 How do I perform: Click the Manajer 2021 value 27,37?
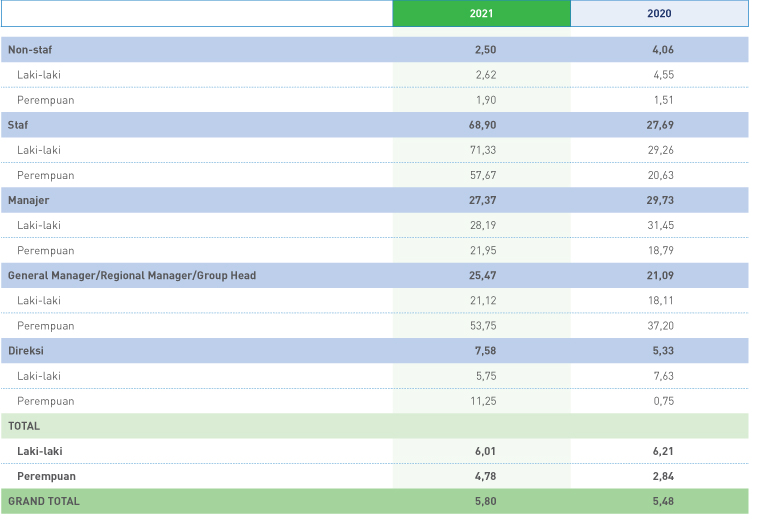(482, 200)
